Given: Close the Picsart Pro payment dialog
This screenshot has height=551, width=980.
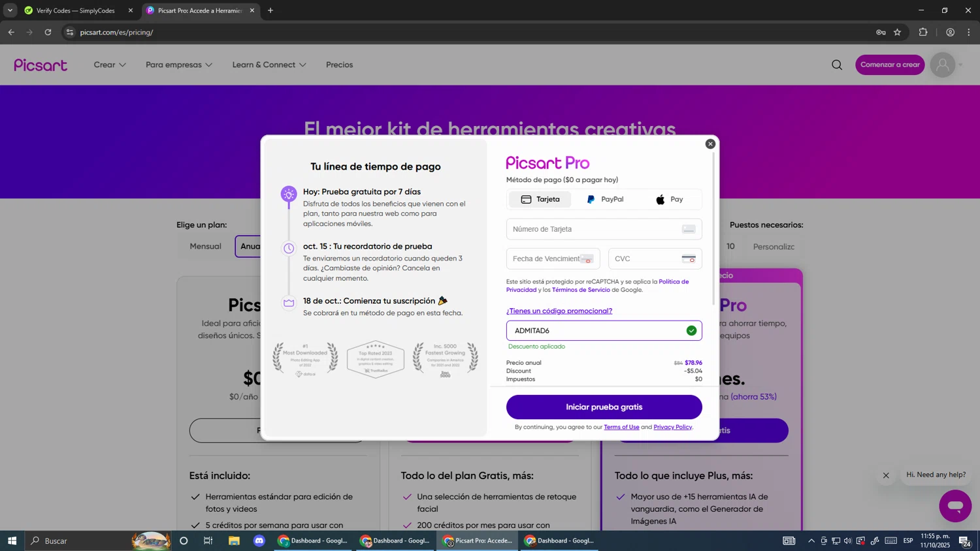Looking at the screenshot, I should point(710,144).
